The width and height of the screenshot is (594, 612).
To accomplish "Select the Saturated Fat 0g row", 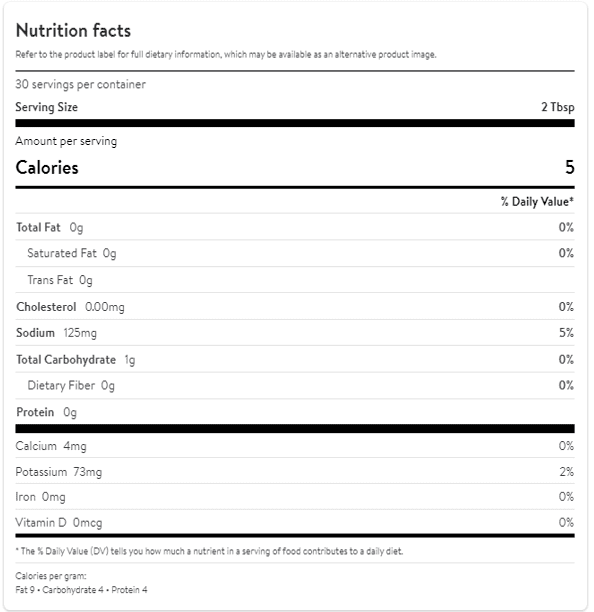I will [295, 253].
